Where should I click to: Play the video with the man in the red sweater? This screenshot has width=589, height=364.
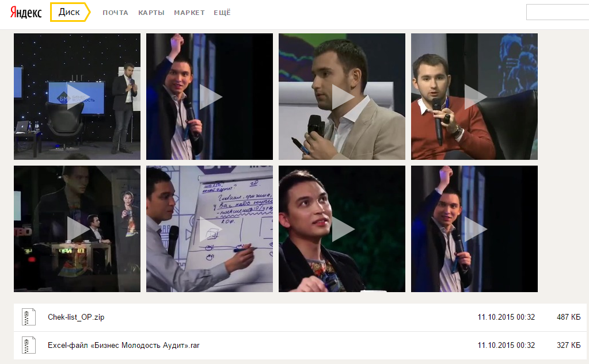[x=474, y=97]
